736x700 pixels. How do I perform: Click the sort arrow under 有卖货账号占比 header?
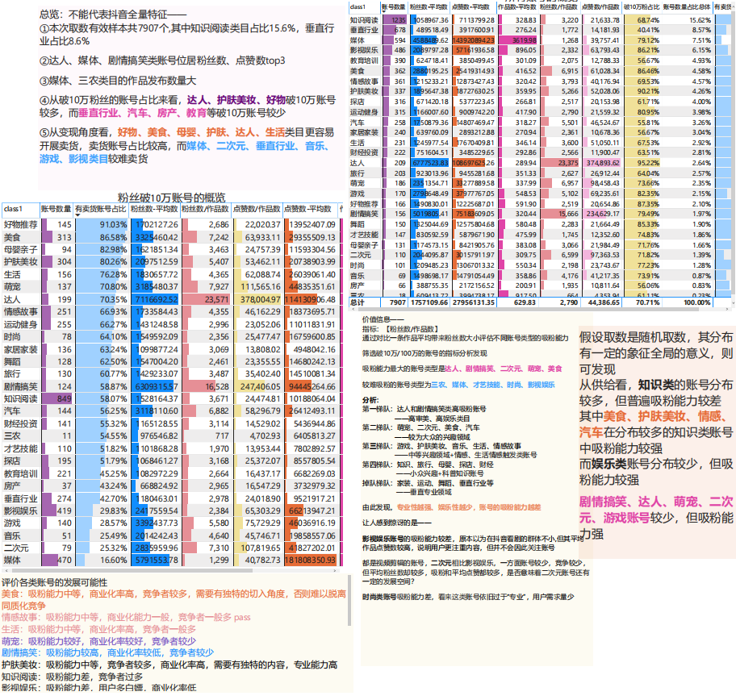(77, 215)
